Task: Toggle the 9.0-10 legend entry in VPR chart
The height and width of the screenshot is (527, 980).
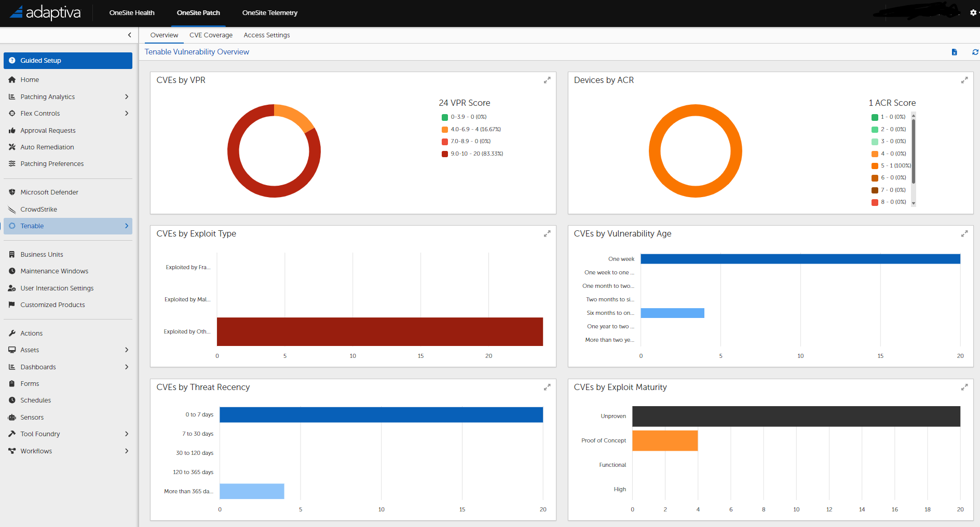Action: pos(472,154)
